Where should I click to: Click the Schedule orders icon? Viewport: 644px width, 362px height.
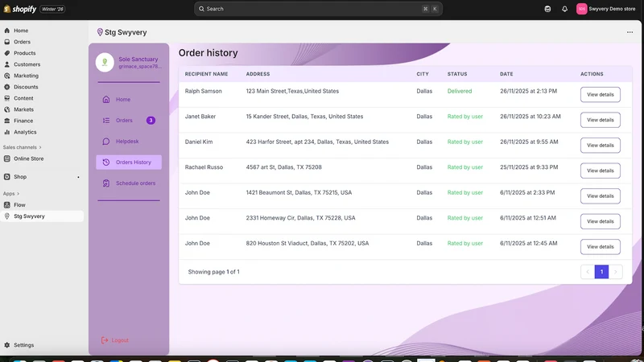pos(106,183)
